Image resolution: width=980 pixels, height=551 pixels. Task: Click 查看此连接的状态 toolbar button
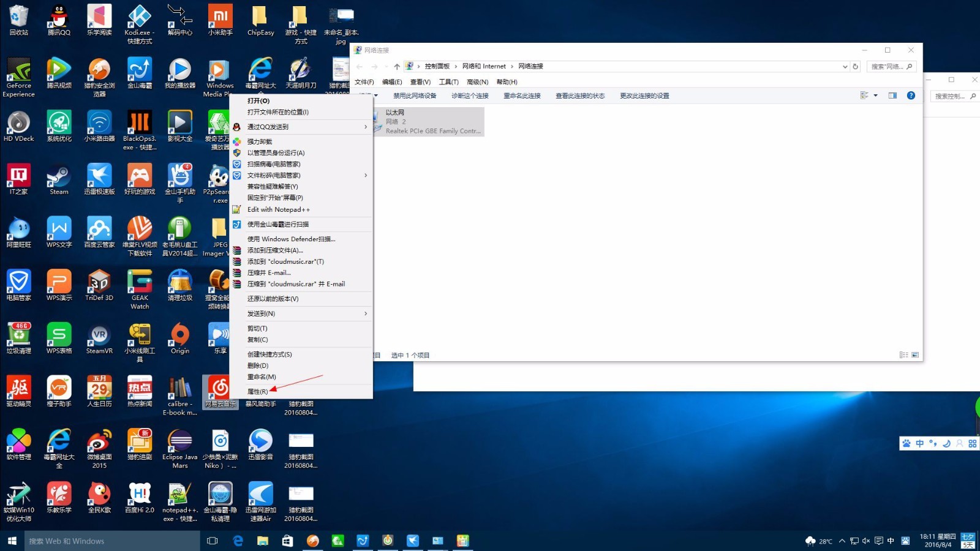pyautogui.click(x=579, y=96)
